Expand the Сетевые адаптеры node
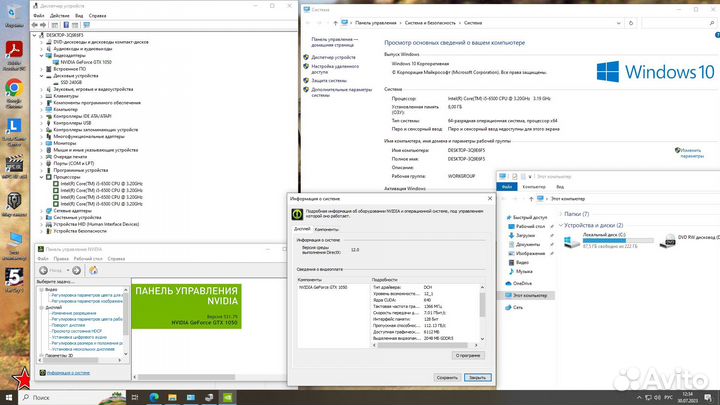720x405 pixels. coord(42,211)
